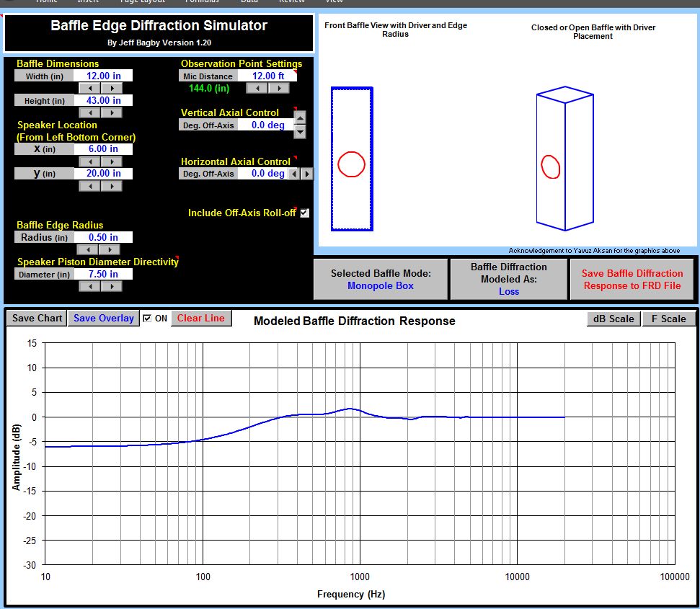Viewport: 700px width, 609px height.
Task: Select the X location field 6.00 in
Action: (x=103, y=148)
